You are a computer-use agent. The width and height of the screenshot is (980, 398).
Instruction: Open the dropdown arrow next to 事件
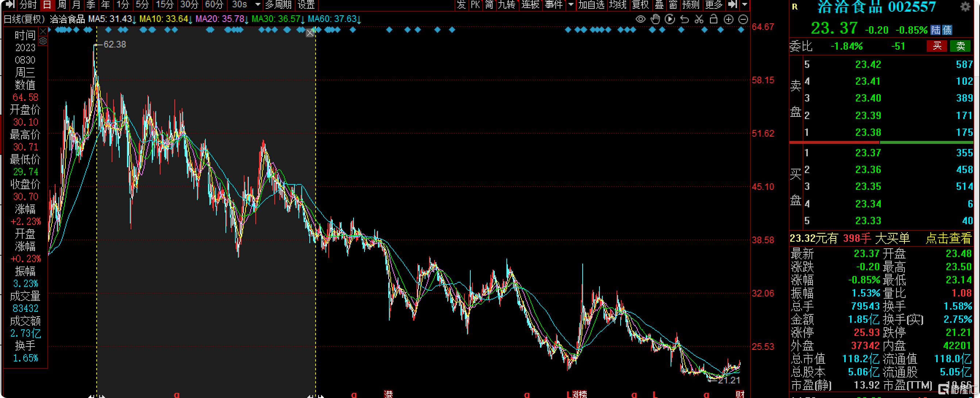point(571,5)
